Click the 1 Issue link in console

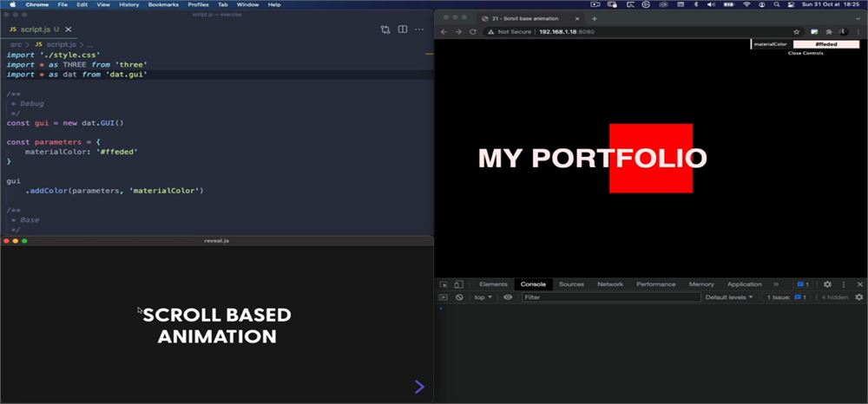pos(786,297)
